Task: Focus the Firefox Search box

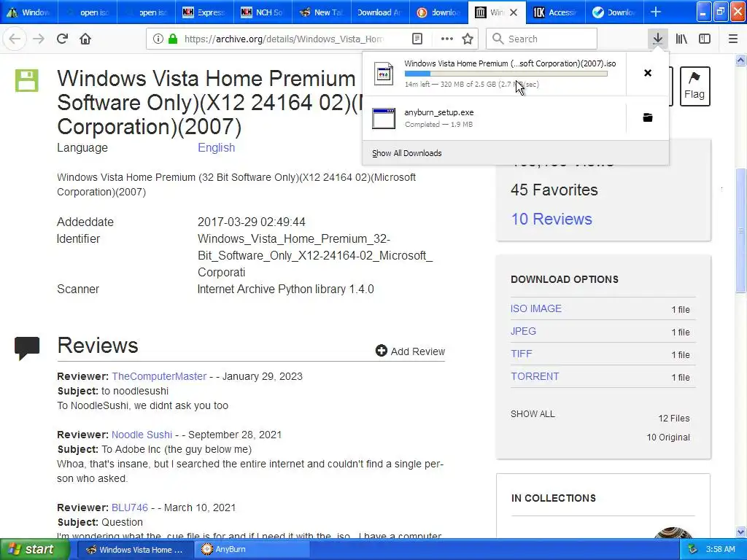Action: [x=541, y=39]
